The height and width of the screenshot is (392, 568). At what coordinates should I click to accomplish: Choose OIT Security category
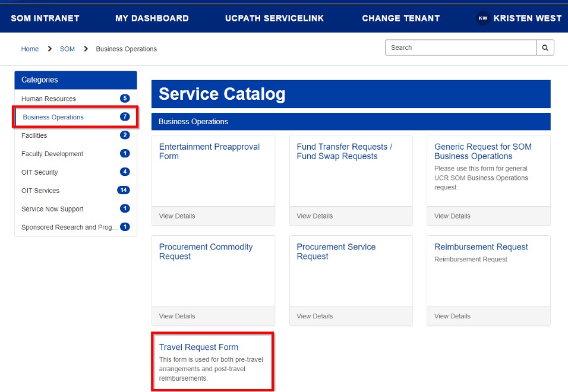coord(40,173)
